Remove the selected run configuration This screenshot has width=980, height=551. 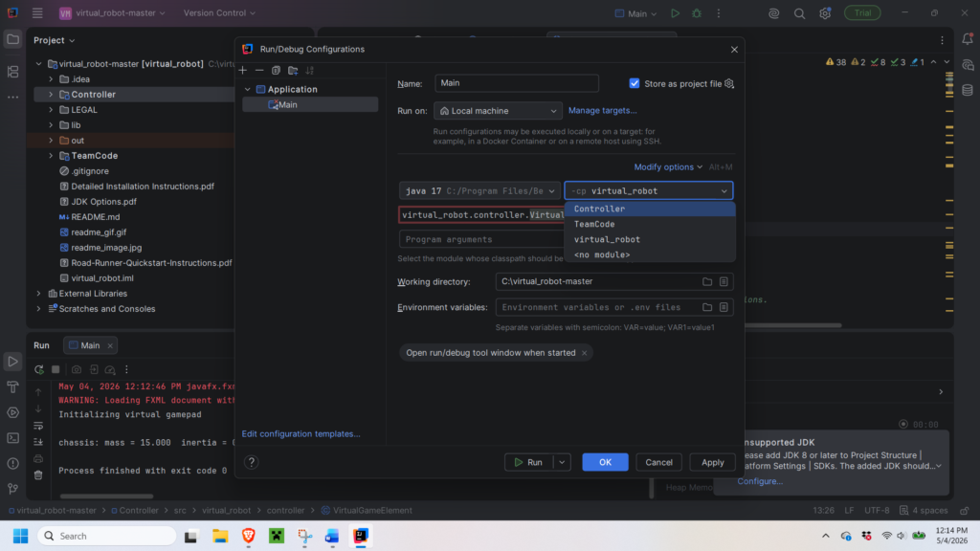coord(259,71)
